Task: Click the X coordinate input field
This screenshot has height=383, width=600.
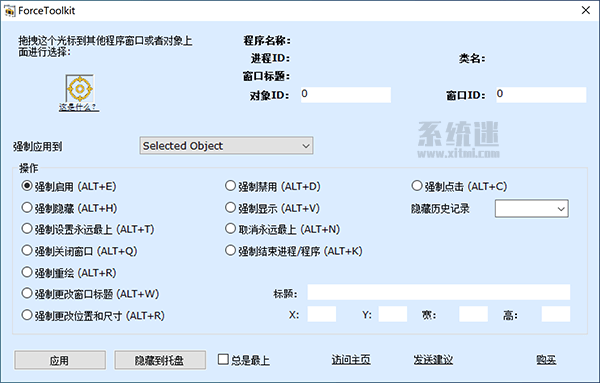Action: (322, 314)
